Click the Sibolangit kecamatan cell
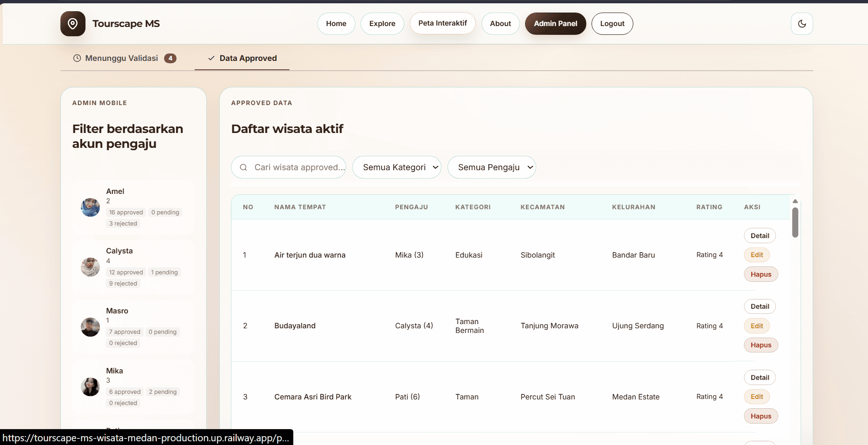This screenshot has width=868, height=445. pos(538,255)
